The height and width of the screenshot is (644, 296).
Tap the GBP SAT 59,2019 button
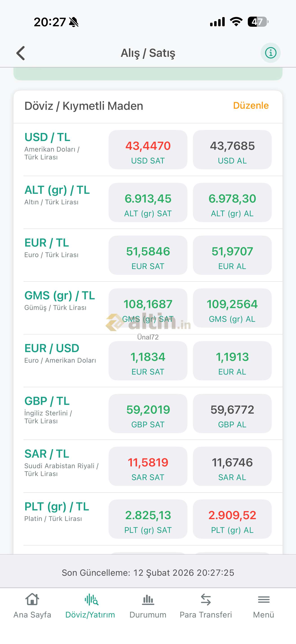[148, 413]
